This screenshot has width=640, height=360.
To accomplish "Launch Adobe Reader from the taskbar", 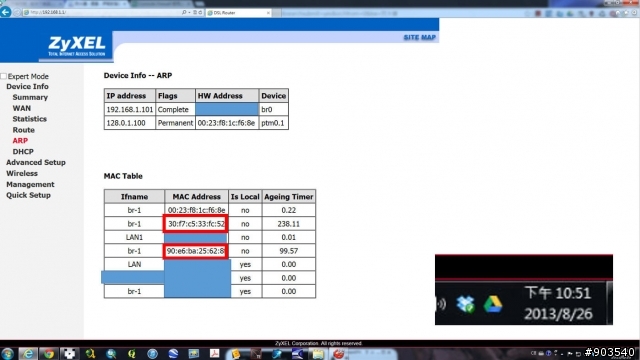I will pyautogui.click(x=214, y=353).
